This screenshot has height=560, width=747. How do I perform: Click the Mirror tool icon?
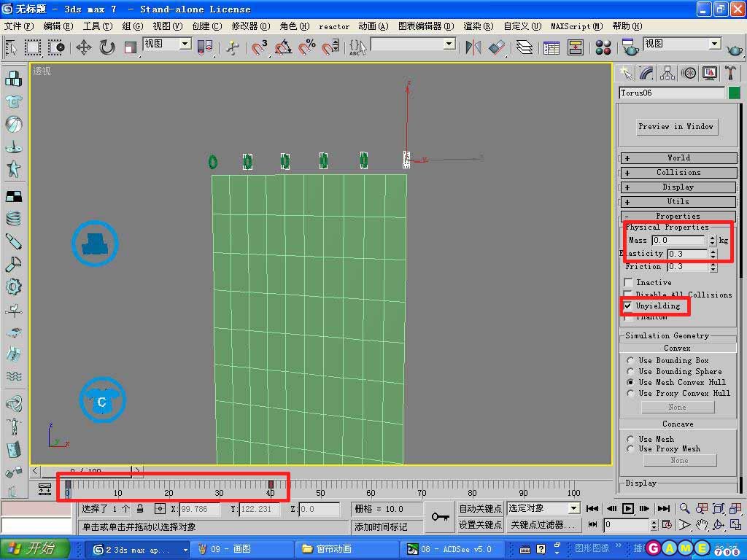coord(473,47)
